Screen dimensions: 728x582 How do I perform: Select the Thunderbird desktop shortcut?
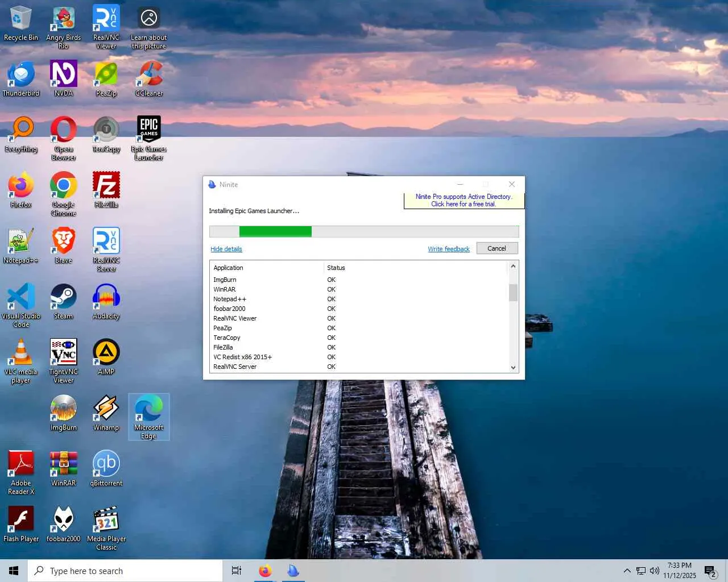pos(21,79)
